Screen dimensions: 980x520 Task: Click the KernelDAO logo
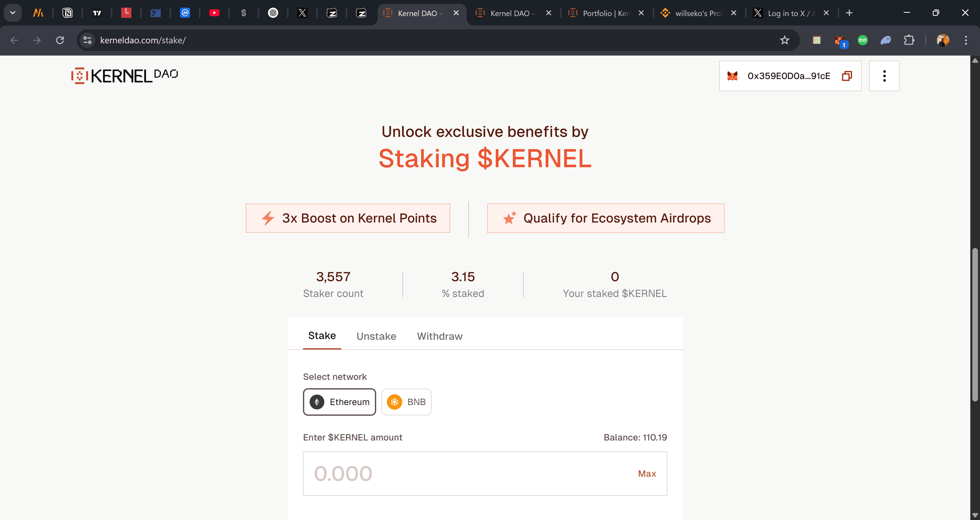point(124,76)
